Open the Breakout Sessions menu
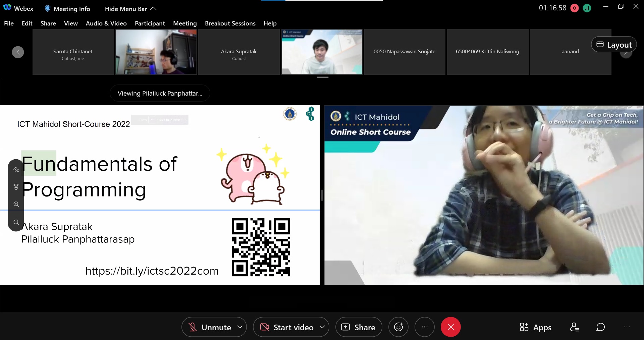Image resolution: width=644 pixels, height=340 pixels. (x=230, y=23)
